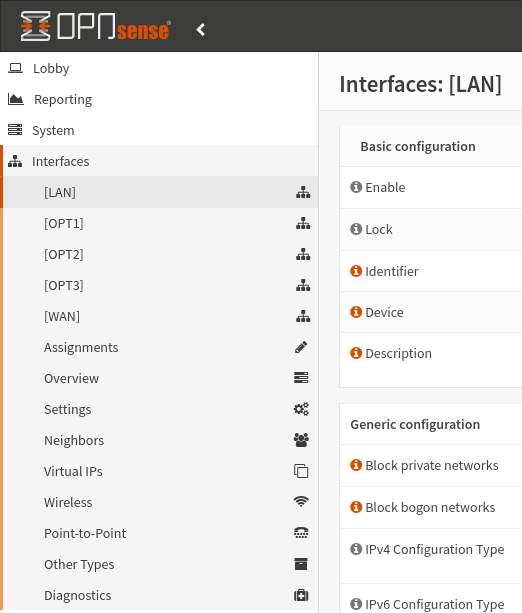Click the phone icon beside Point-to-Point
This screenshot has height=613, width=522.
pos(301,533)
